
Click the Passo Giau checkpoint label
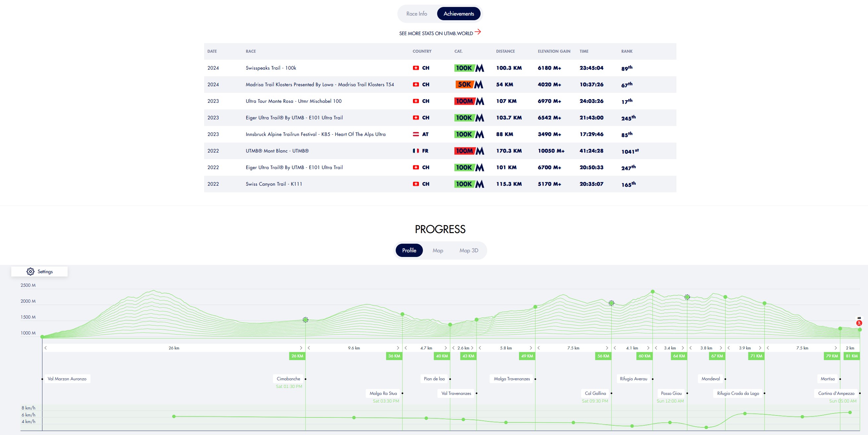(x=671, y=394)
